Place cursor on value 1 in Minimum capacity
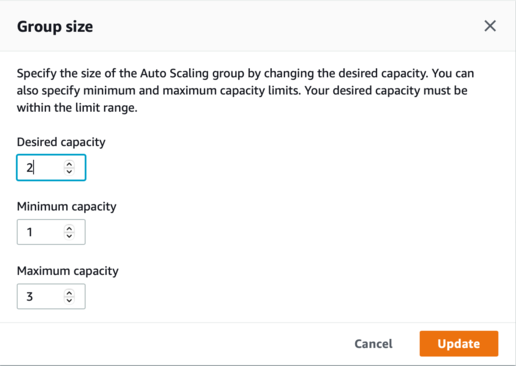The width and height of the screenshot is (516, 366). click(30, 232)
